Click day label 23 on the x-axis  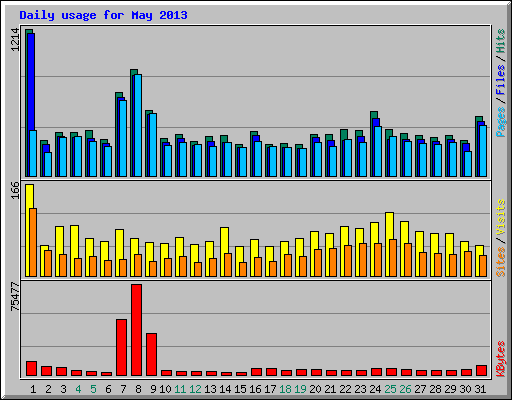tap(360, 389)
